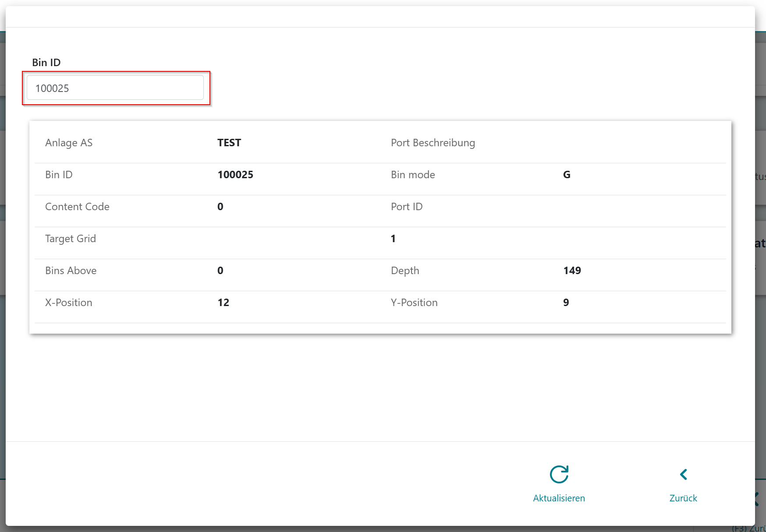Click the Anlage AS row label

click(x=69, y=143)
